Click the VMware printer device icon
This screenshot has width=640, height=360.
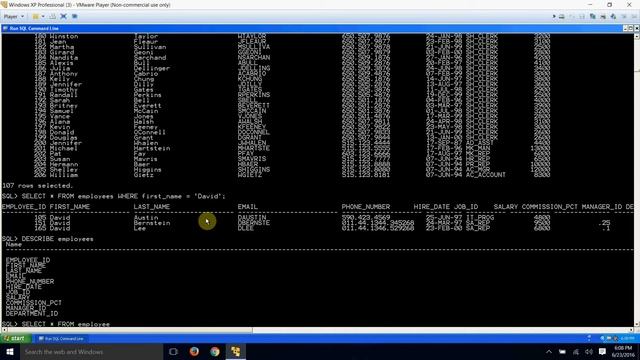(x=603, y=16)
